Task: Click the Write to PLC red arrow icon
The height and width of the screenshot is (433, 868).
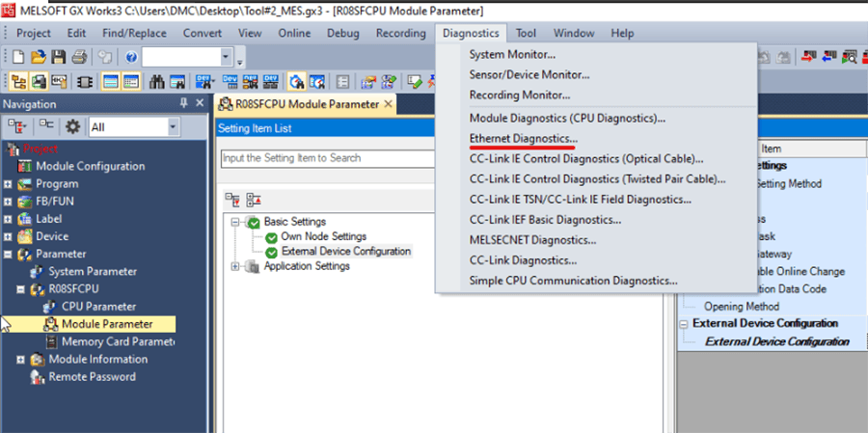Action: click(810, 57)
